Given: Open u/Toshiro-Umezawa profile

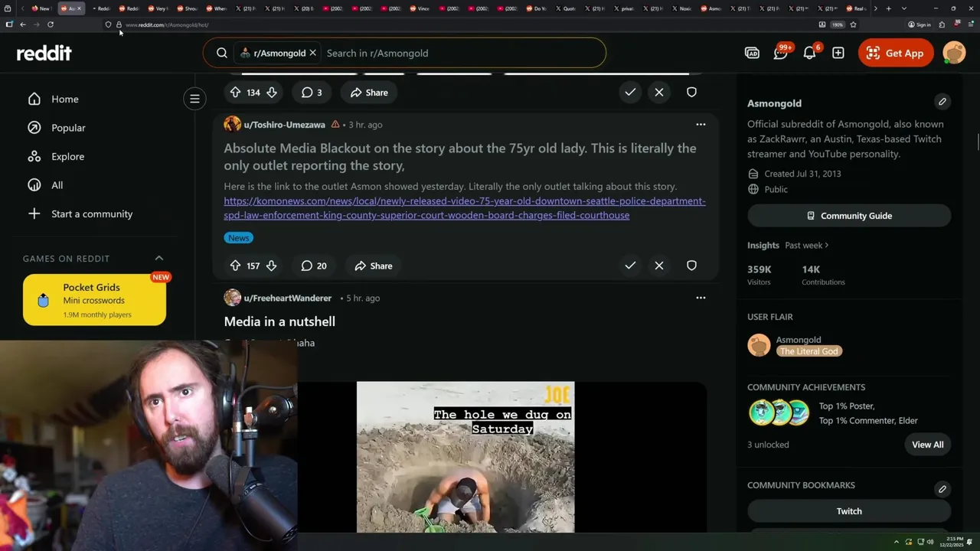Looking at the screenshot, I should point(284,124).
